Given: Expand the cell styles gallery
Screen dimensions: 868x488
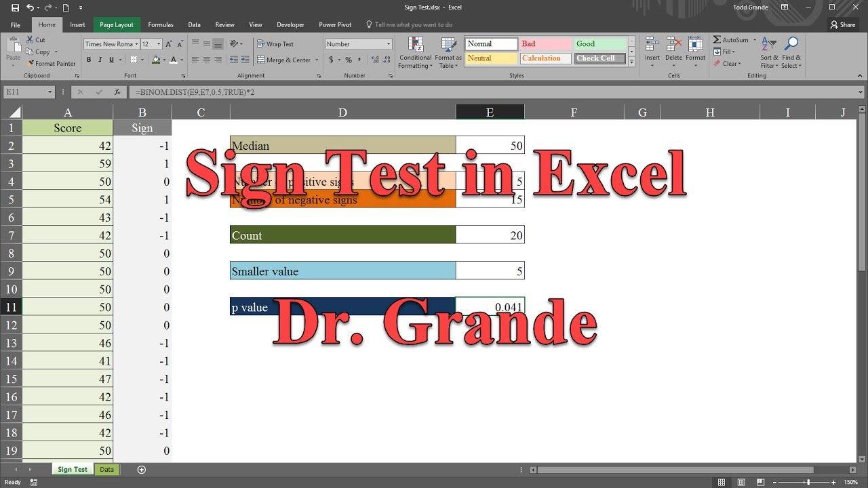Looking at the screenshot, I should pos(631,62).
